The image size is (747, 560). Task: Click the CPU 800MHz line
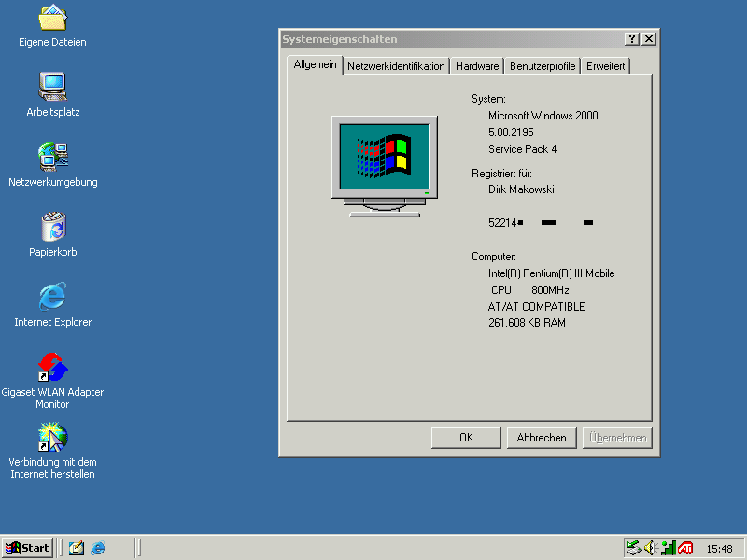(530, 290)
